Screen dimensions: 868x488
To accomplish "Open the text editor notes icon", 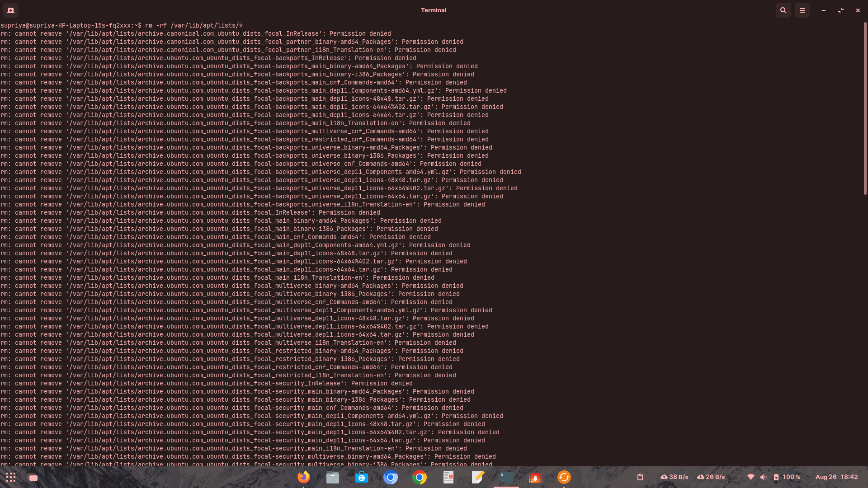I will point(477,477).
